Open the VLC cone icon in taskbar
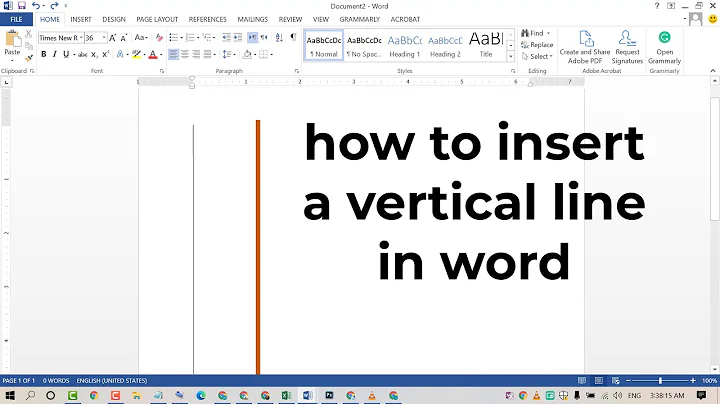 pyautogui.click(x=372, y=395)
